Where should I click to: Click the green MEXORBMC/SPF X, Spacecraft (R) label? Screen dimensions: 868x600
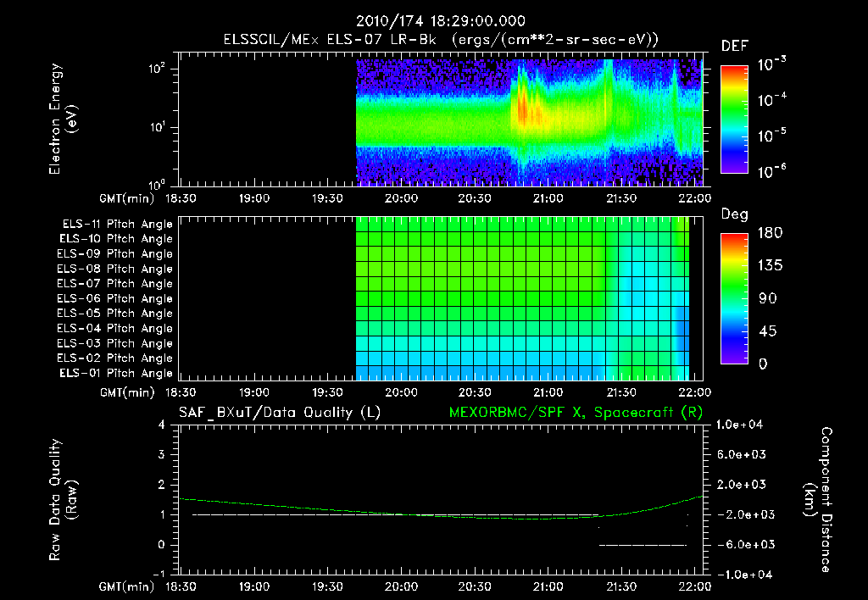point(576,413)
